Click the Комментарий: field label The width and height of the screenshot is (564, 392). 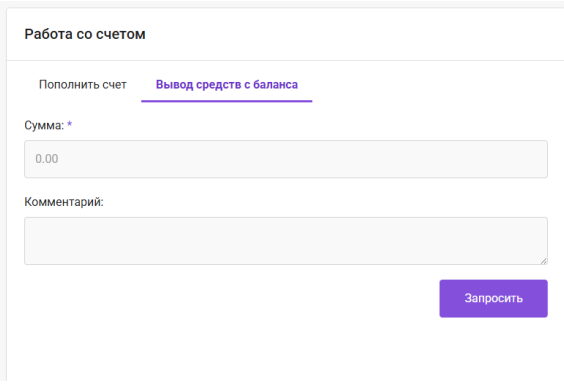click(x=64, y=202)
